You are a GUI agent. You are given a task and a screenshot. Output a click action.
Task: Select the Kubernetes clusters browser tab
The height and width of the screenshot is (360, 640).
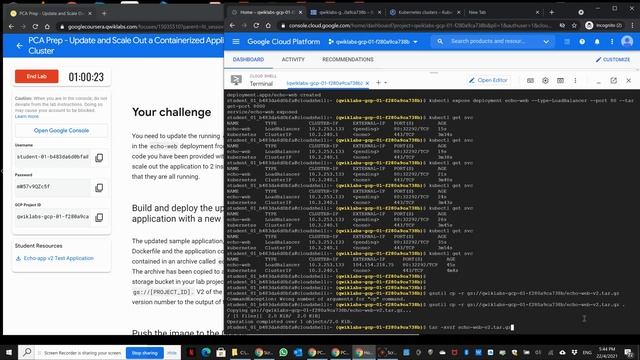425,13
